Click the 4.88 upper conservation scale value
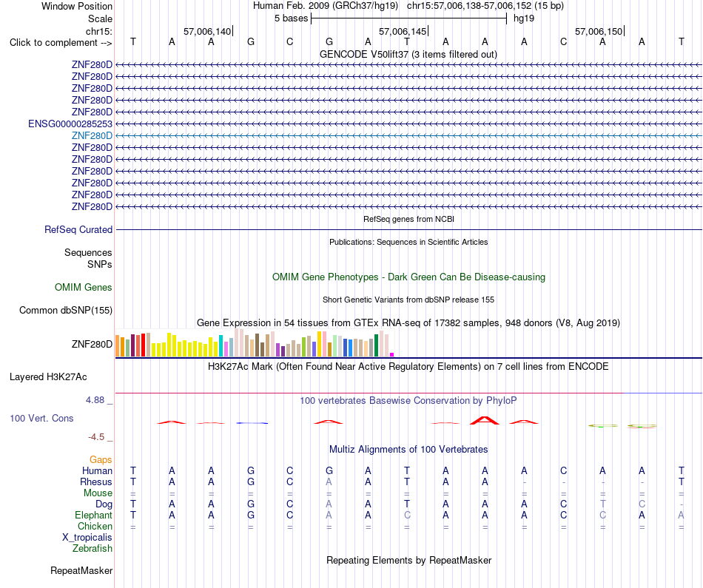Screen dimensions: 703x588 tap(95, 400)
